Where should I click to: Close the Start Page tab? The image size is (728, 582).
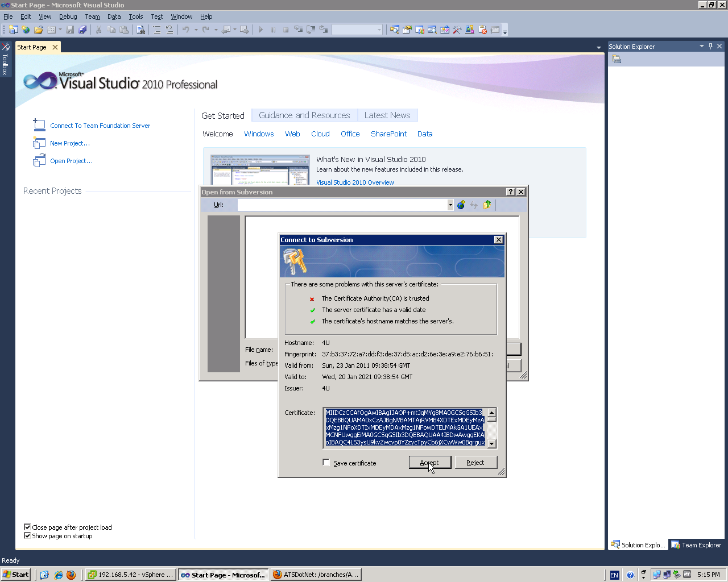point(55,47)
